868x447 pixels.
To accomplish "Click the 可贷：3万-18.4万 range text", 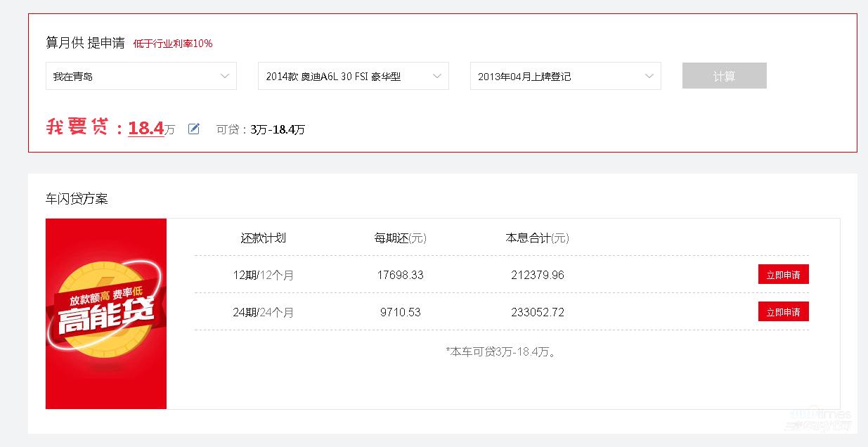I will (261, 129).
